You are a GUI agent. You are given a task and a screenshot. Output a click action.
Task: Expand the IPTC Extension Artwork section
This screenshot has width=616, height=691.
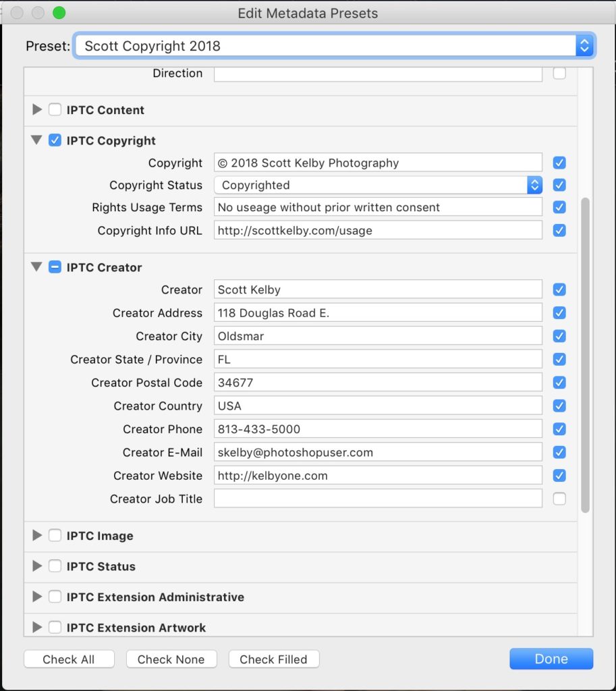[37, 627]
